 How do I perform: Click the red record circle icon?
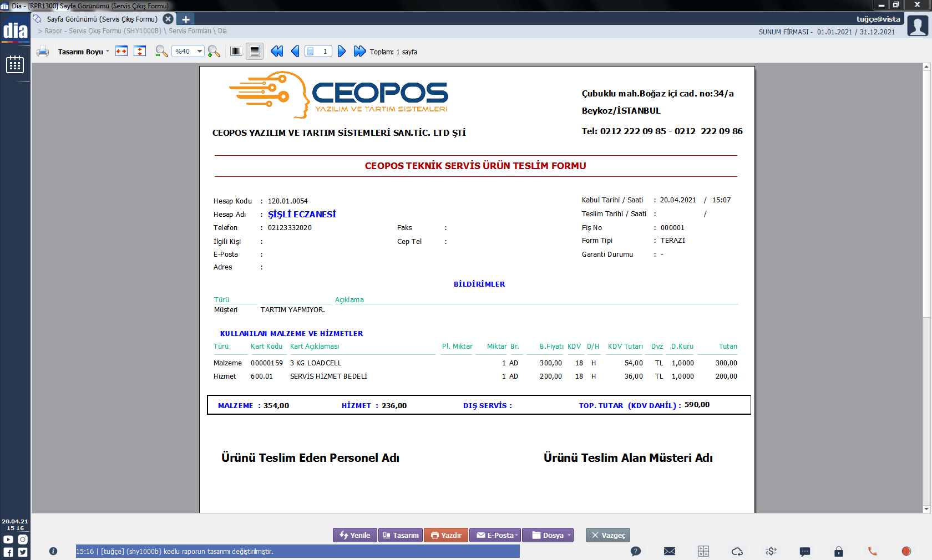pos(906,551)
